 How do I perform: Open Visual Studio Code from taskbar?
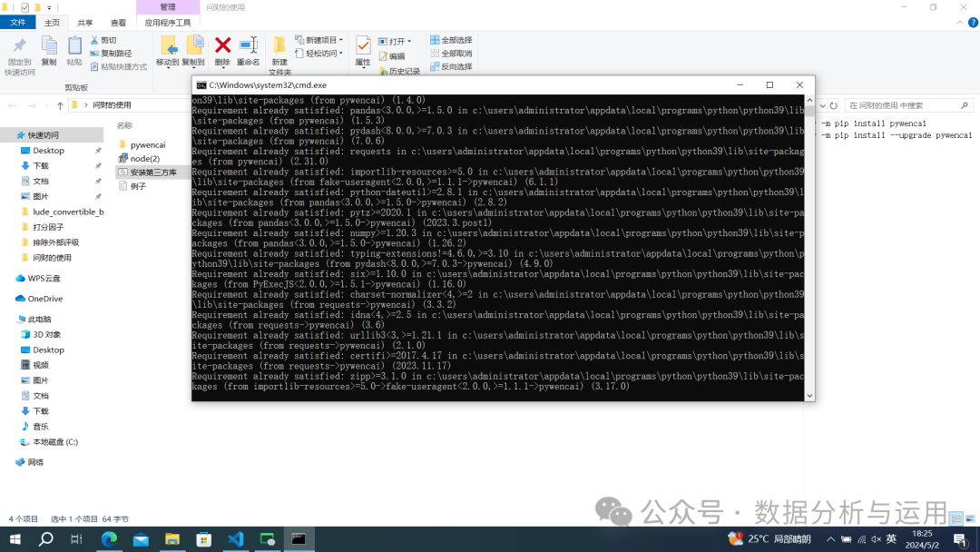[236, 539]
